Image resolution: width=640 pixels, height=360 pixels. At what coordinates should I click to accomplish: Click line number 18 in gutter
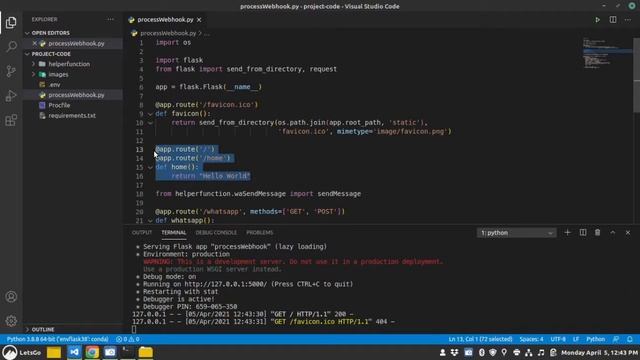point(140,194)
